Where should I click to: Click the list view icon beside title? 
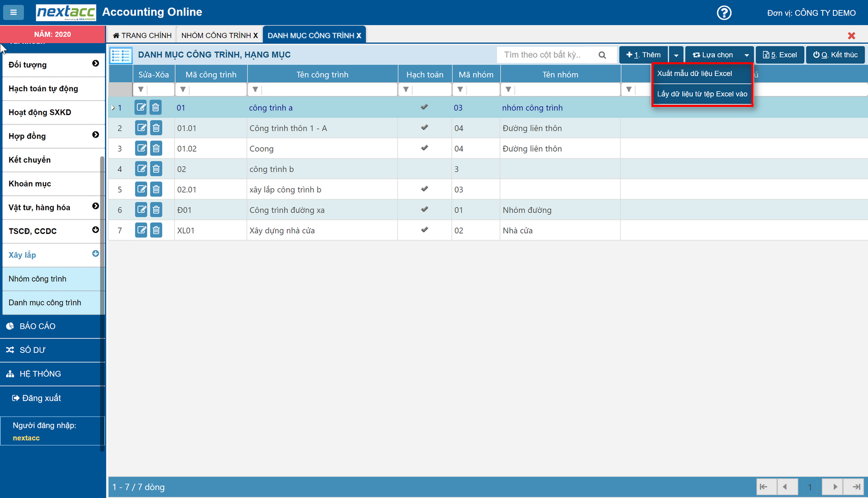click(x=121, y=55)
